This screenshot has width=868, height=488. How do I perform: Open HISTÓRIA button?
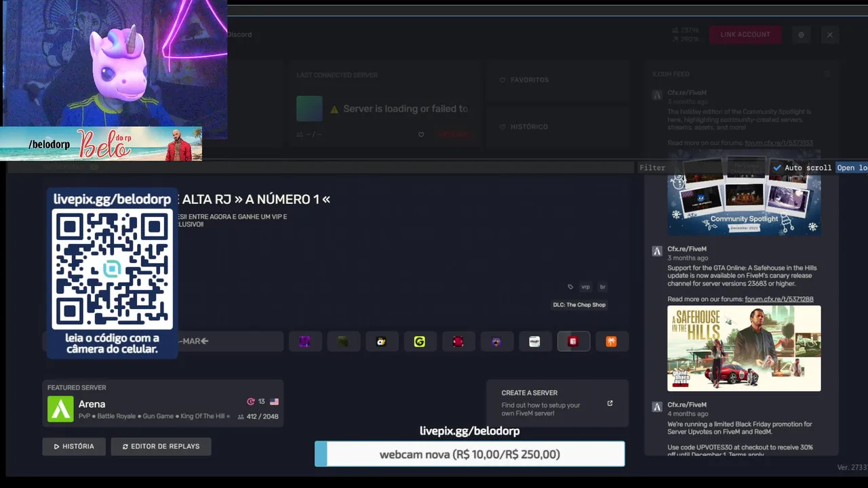point(74,446)
